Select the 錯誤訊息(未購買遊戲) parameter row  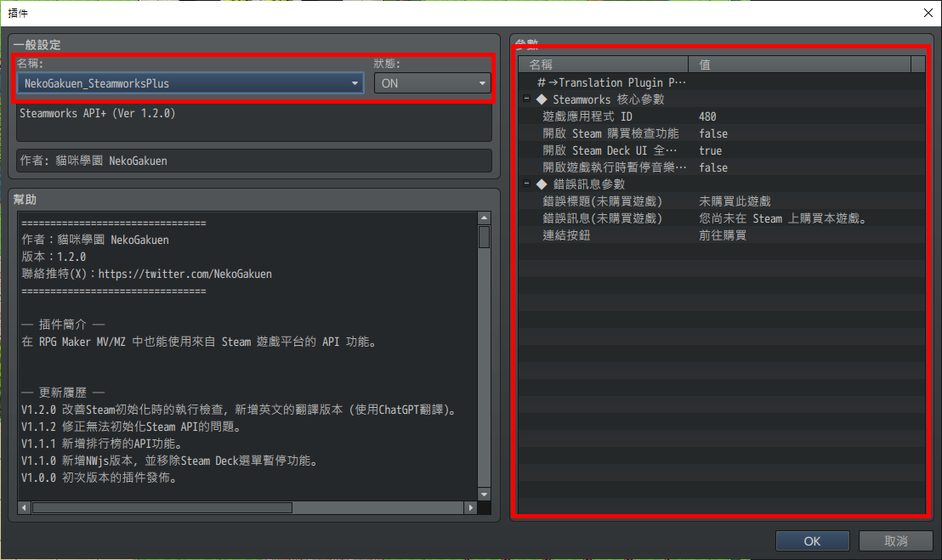click(x=722, y=218)
